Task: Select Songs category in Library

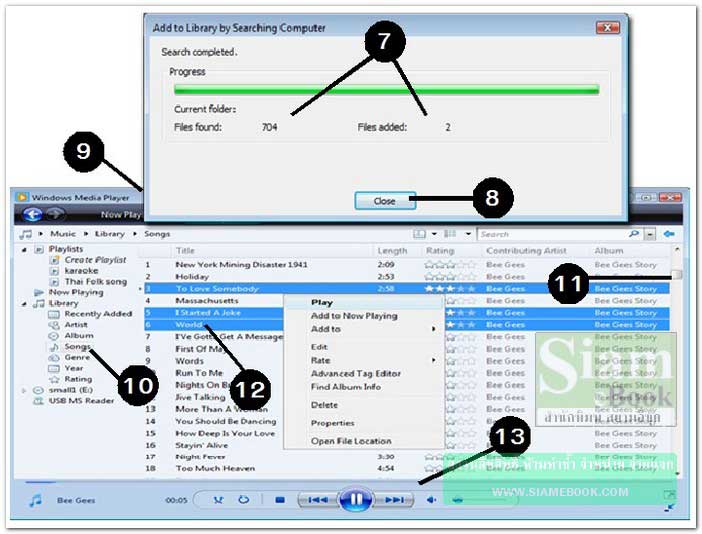Action: point(77,346)
